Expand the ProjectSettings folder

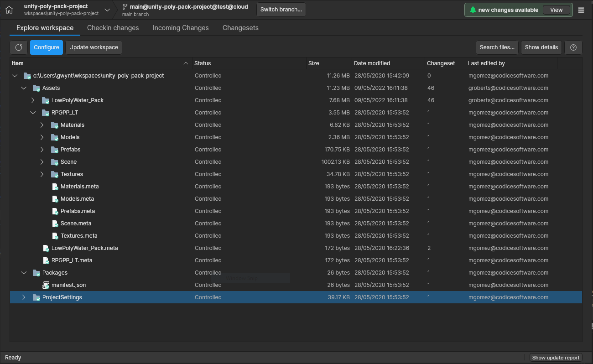(24, 297)
